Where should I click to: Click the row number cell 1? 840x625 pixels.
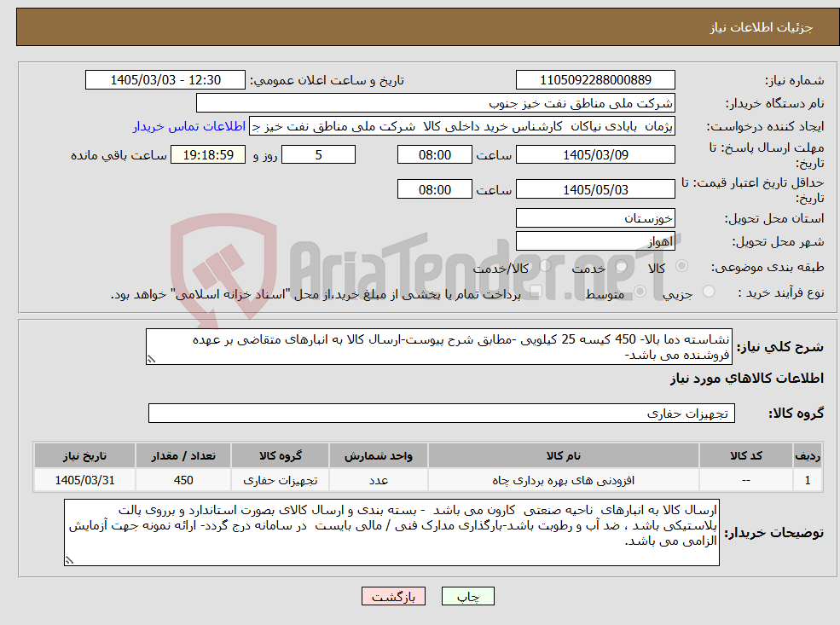pyautogui.click(x=808, y=480)
